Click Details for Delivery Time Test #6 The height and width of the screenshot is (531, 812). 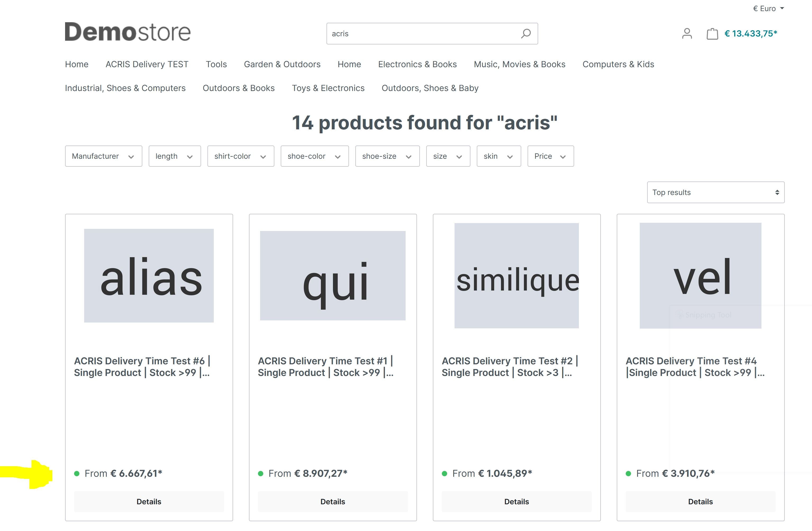tap(149, 502)
